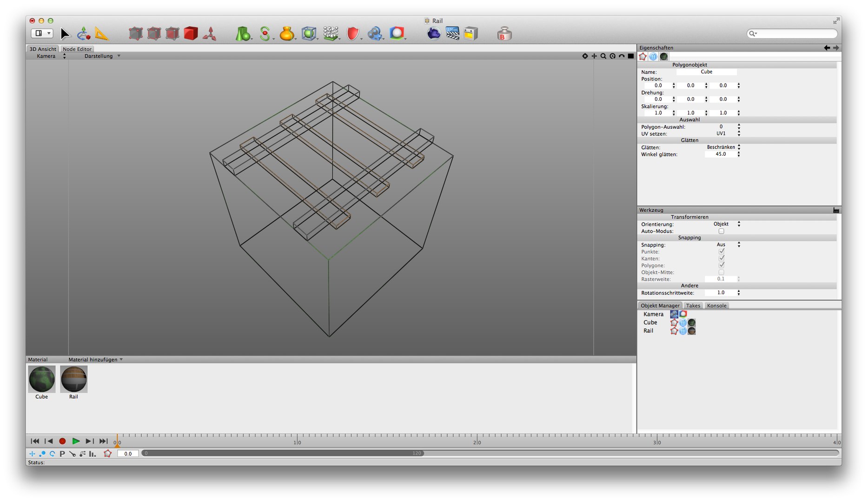
Task: Click the Werkzeug panel factory preset icon
Action: [836, 210]
